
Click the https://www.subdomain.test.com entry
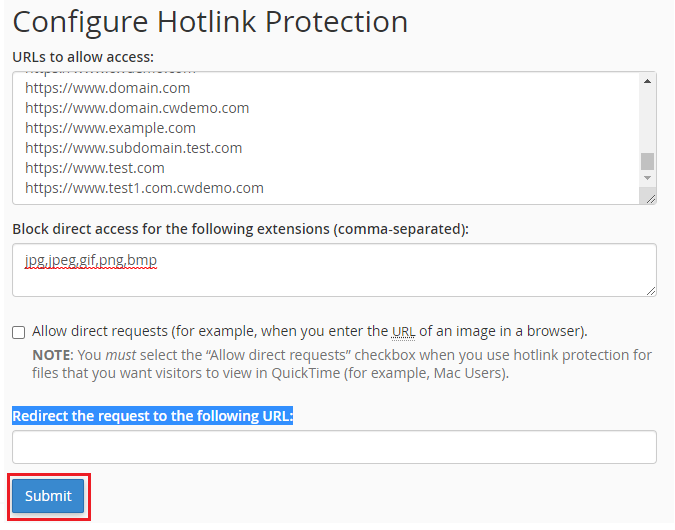click(133, 148)
